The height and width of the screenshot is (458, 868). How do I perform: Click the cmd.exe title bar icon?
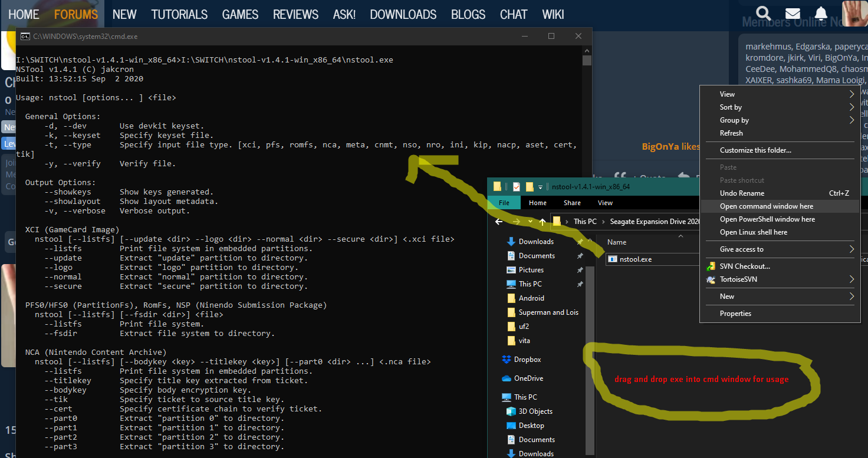pyautogui.click(x=25, y=36)
